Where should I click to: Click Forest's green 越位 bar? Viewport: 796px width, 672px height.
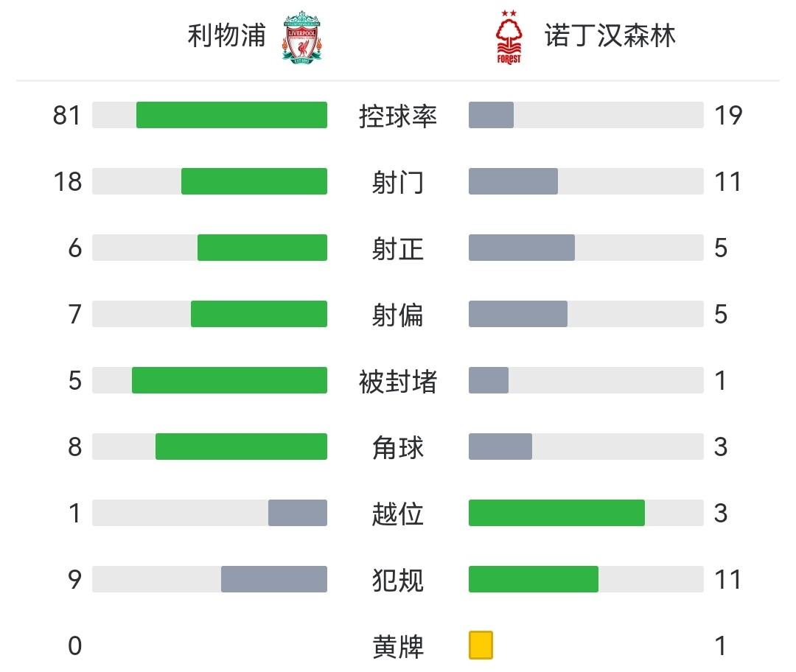pos(556,513)
